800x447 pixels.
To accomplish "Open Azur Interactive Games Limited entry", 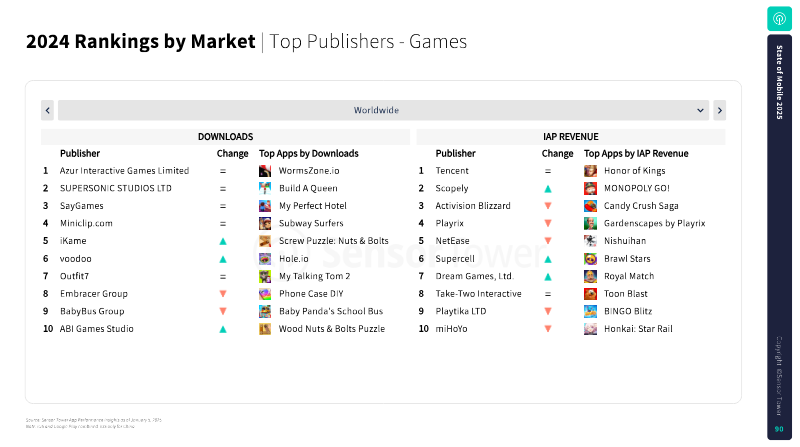I will 124,171.
